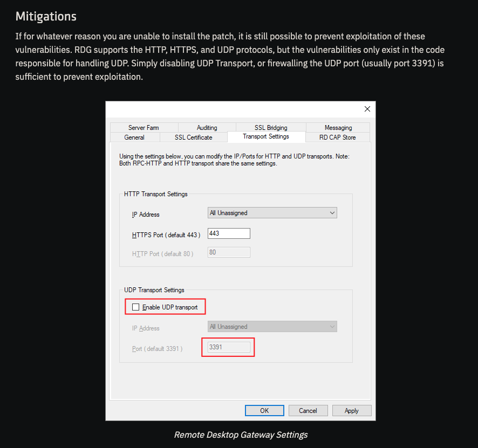
Task: Click the Port ( default 3391 ) label
Action: click(x=158, y=349)
